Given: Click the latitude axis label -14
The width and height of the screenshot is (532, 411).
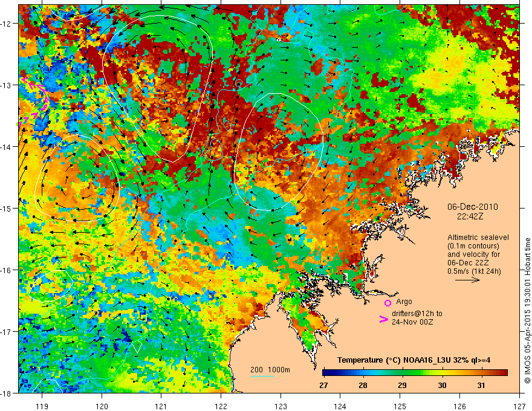Looking at the screenshot, I should coord(6,147).
